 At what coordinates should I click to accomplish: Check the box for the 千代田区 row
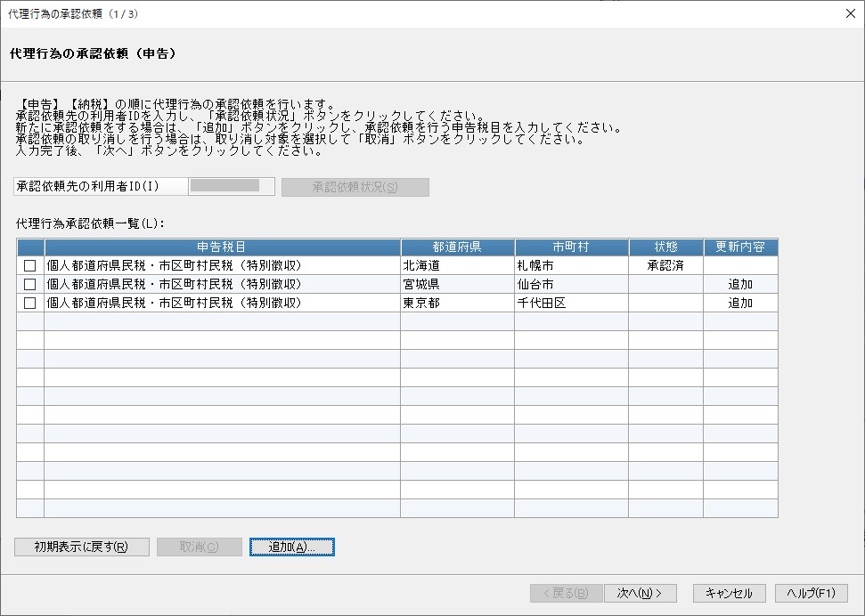pos(29,304)
